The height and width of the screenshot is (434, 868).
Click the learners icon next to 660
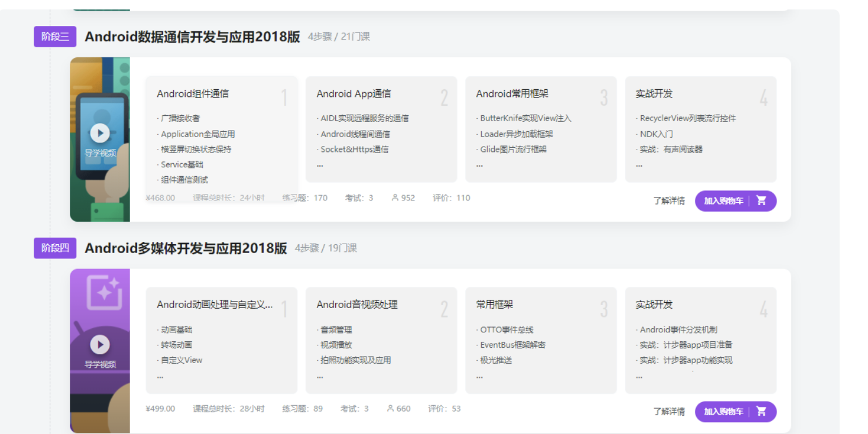[390, 409]
